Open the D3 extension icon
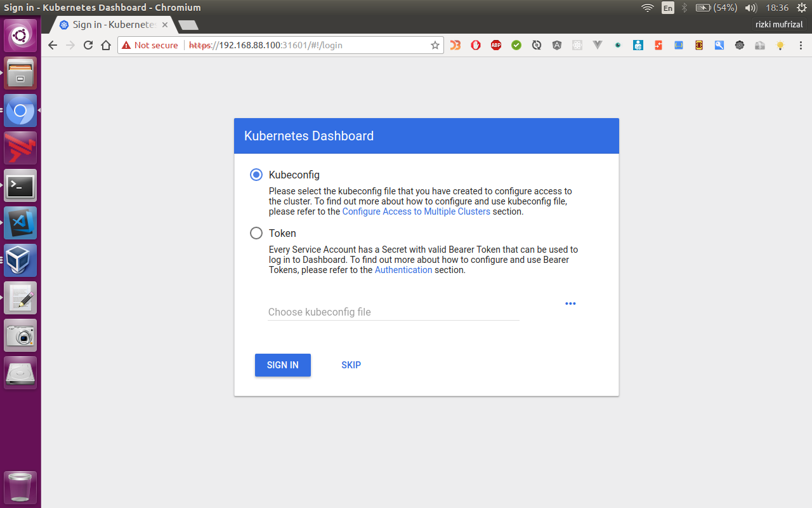 [x=455, y=45]
